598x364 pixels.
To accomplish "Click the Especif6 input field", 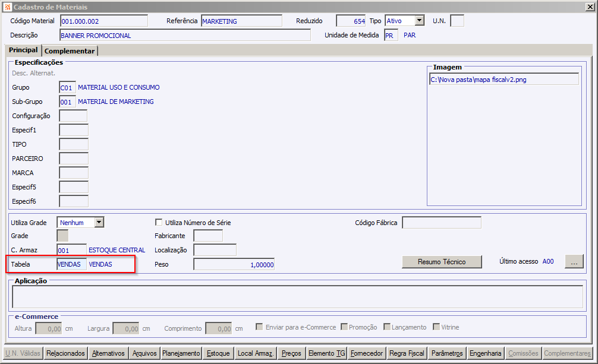I will pyautogui.click(x=74, y=201).
